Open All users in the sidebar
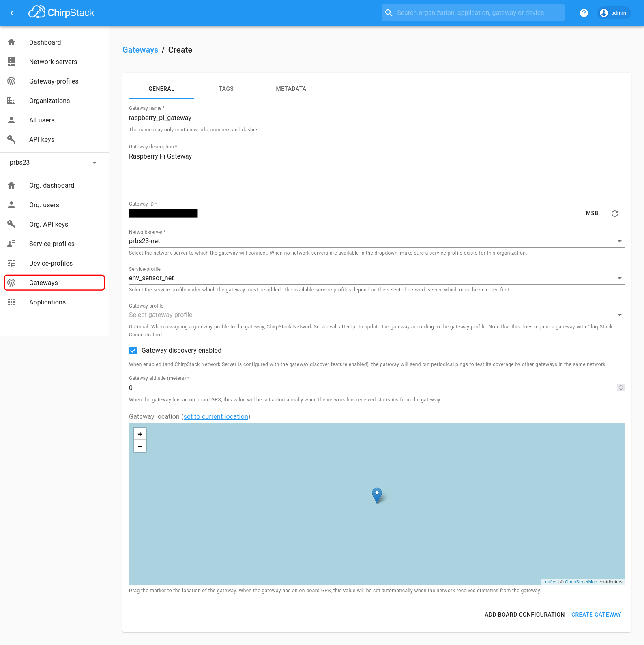 [54, 120]
